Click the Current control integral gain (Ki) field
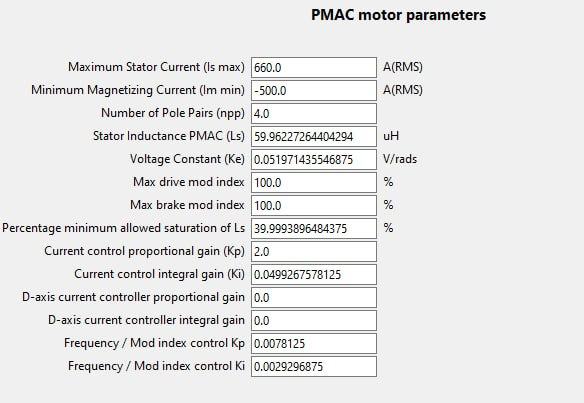Viewport: 584px width, 403px height. 314,275
